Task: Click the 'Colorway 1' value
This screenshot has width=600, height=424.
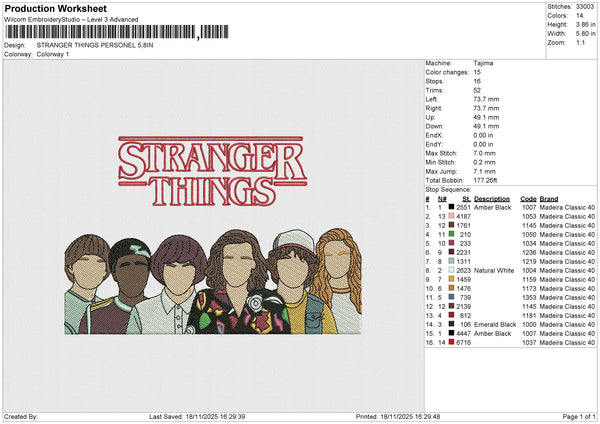Action: tap(53, 54)
